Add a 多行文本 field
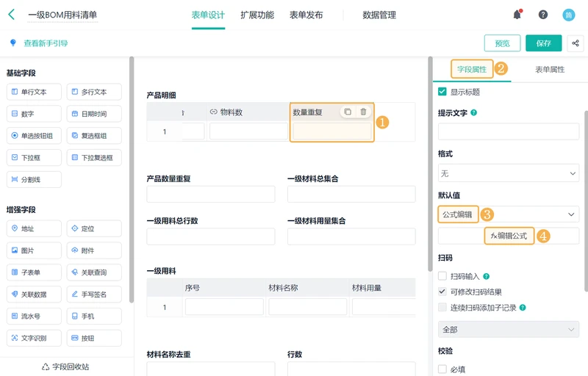This screenshot has width=588, height=376. pos(94,92)
